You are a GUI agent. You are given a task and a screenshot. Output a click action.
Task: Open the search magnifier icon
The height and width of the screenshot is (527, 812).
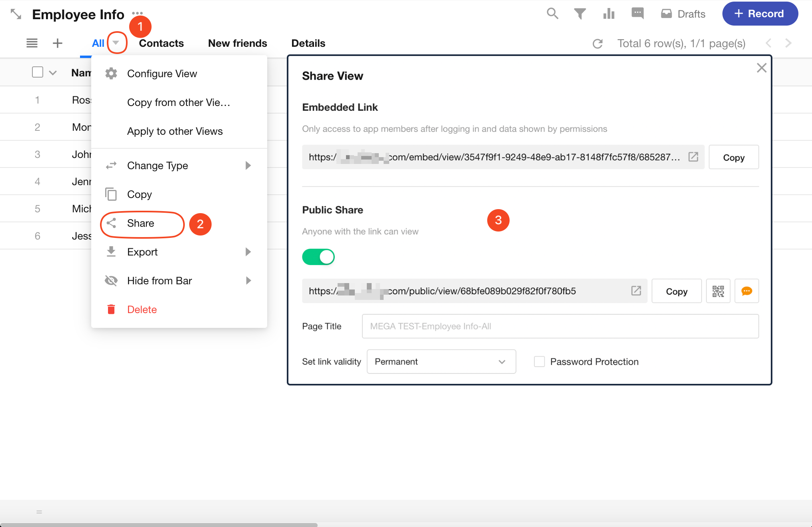coord(552,14)
